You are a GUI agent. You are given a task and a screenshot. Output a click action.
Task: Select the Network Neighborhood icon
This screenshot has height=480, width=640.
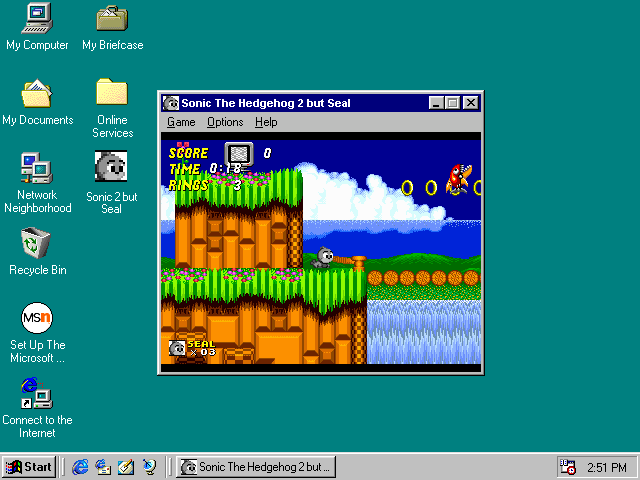click(x=37, y=183)
